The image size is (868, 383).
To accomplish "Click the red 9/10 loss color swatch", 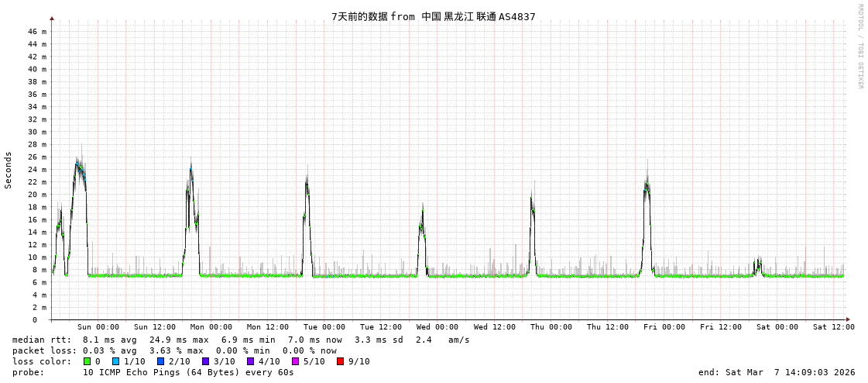I will [340, 361].
